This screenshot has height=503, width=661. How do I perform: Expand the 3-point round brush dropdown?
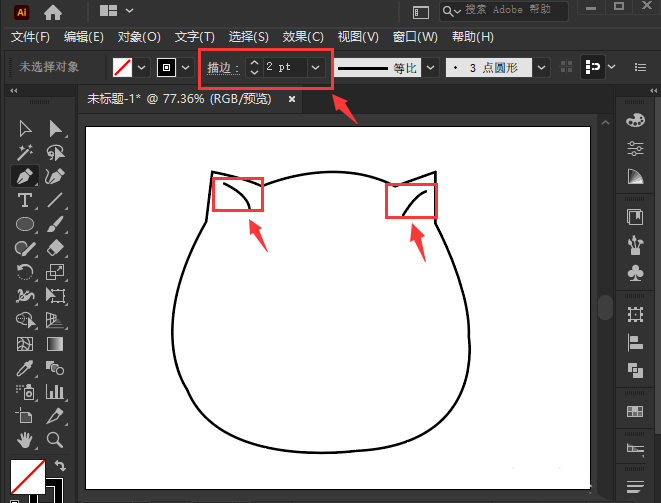point(541,68)
